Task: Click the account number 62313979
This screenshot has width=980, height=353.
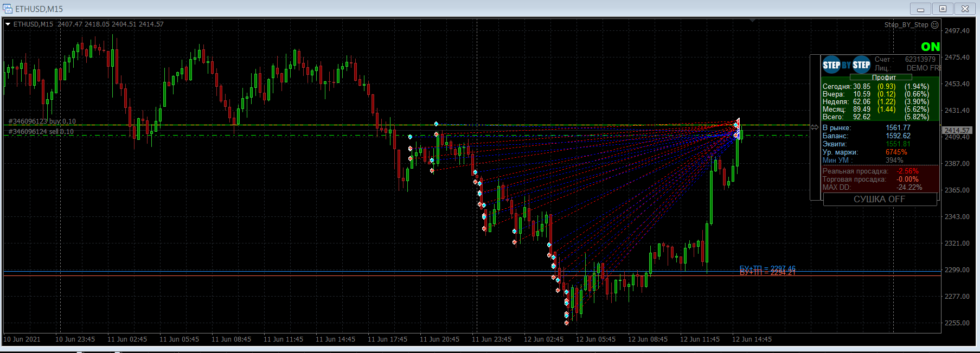Action: coord(920,60)
